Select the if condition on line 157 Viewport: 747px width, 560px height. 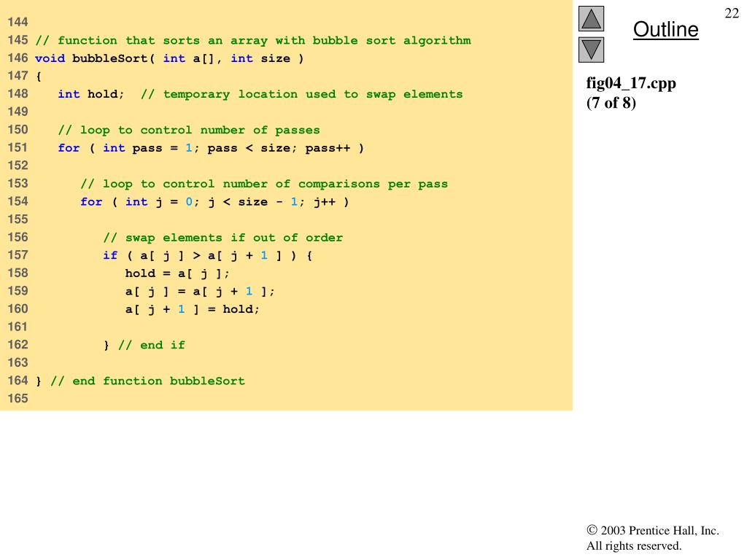pos(207,256)
